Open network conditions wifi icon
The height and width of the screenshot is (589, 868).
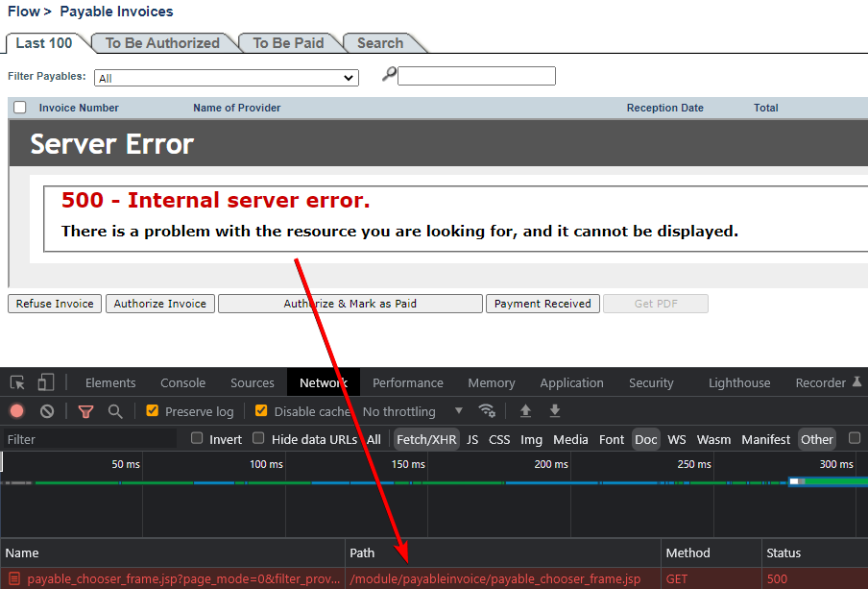tap(487, 411)
